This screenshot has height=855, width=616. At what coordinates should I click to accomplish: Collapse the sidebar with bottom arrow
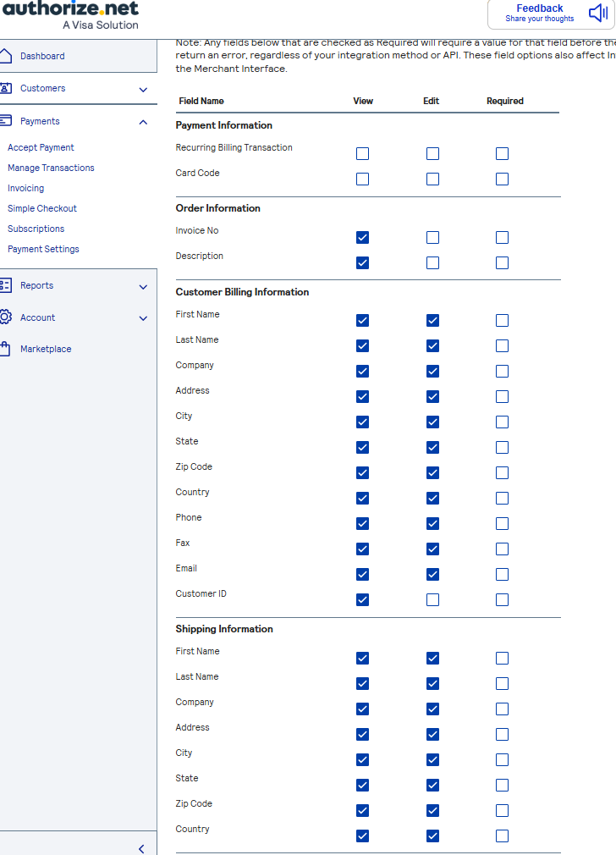(141, 848)
